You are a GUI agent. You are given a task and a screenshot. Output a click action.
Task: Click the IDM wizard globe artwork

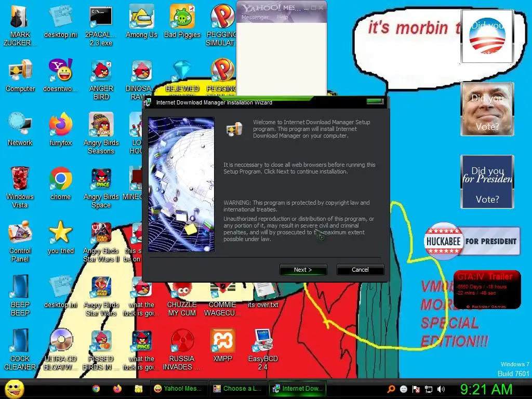click(x=181, y=184)
